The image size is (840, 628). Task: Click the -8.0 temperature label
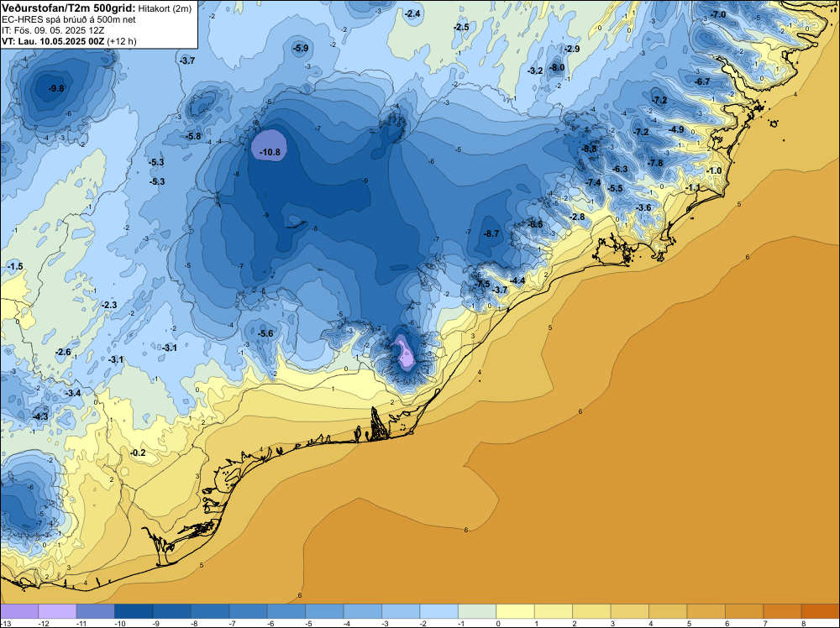(557, 67)
